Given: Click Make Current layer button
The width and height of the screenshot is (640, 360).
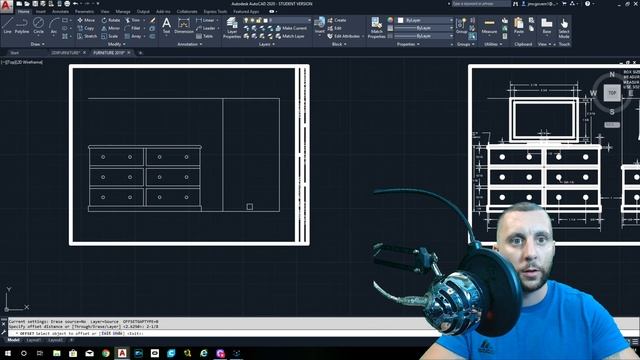Looking at the screenshot, I should [291, 28].
